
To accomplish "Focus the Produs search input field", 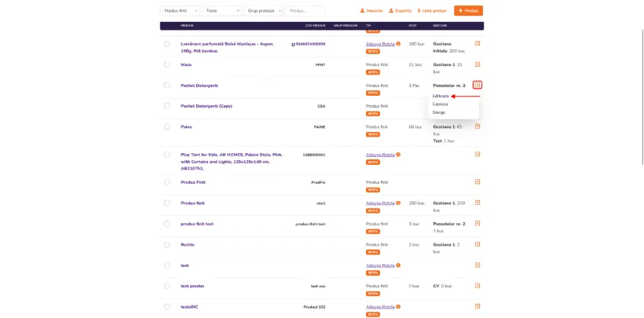I will [305, 11].
